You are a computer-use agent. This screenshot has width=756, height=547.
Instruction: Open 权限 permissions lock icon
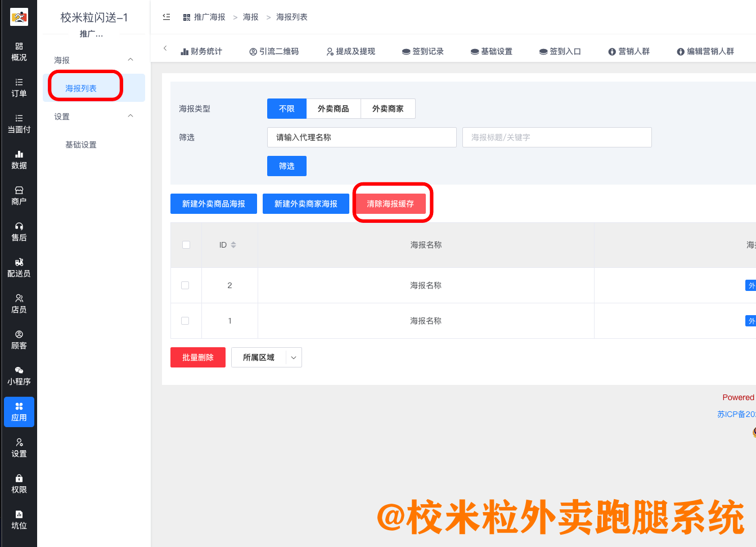19,483
